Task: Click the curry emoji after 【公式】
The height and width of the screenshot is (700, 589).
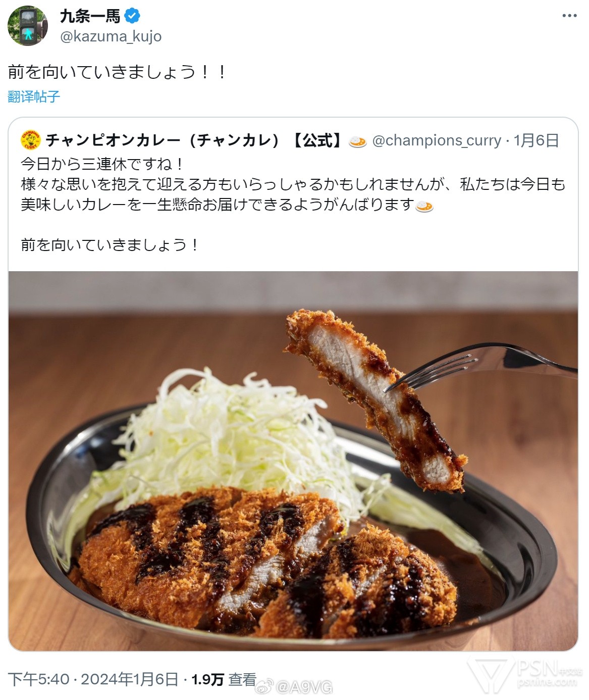Action: [x=358, y=141]
